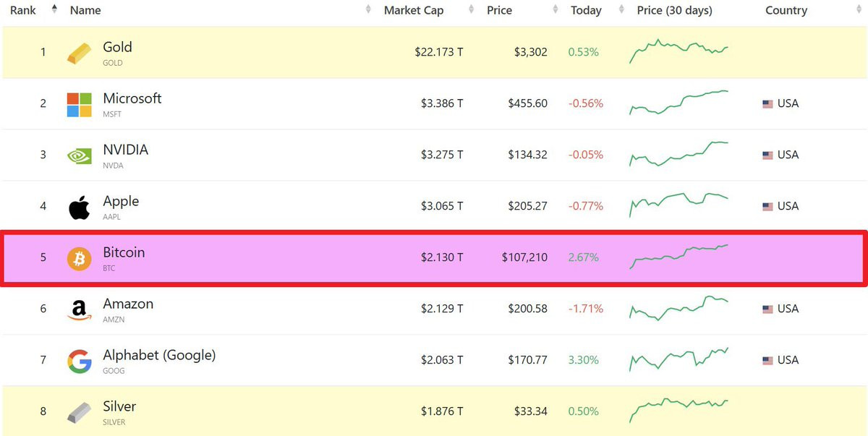868x436 pixels.
Task: Click the Bitcoin coin icon
Action: click(80, 258)
